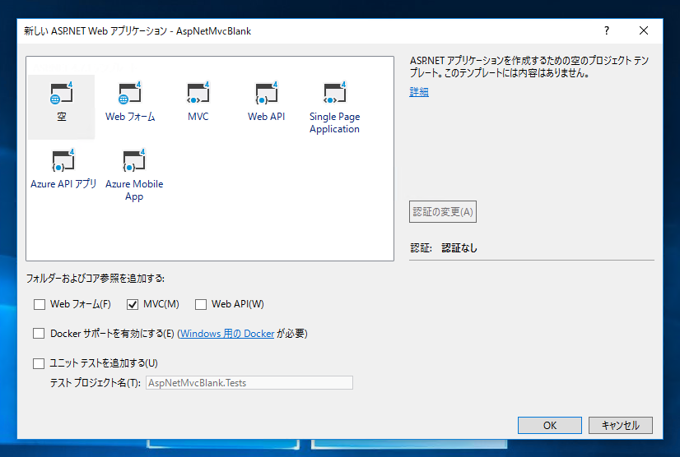Image resolution: width=680 pixels, height=457 pixels.
Task: Pick the Azure API アプリ template
Action: [x=63, y=170]
